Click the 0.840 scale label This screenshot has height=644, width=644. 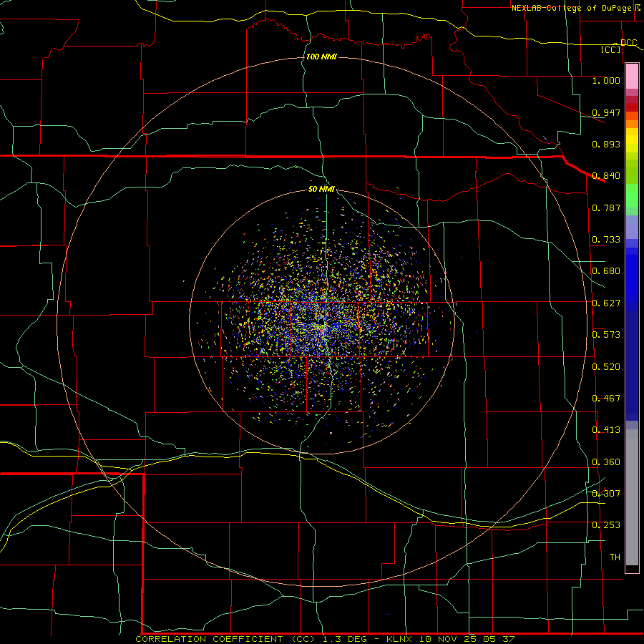(x=606, y=176)
